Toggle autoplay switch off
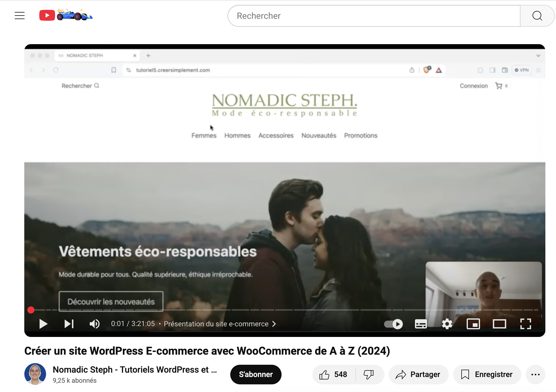556x392 pixels. (x=393, y=324)
